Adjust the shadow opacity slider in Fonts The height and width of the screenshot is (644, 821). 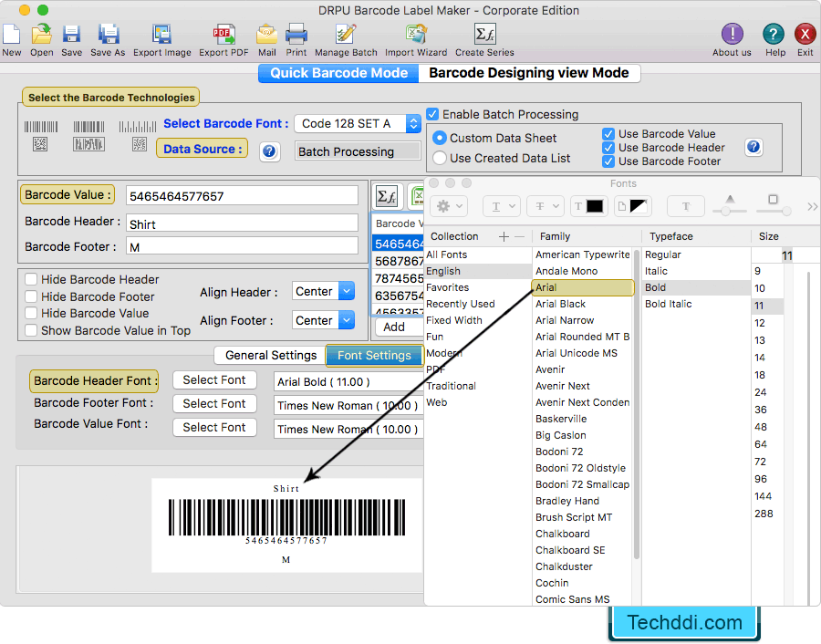[726, 211]
